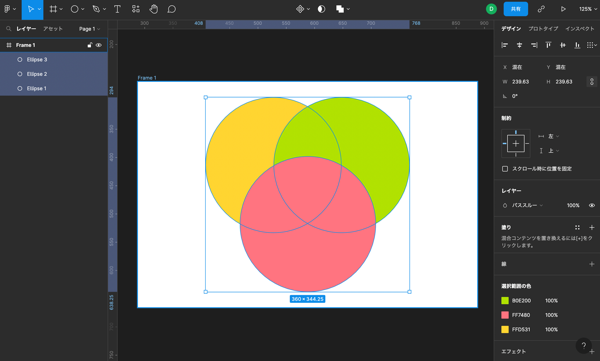600x361 pixels.
Task: Open boolean operations dropdown arrow
Action: click(x=348, y=10)
